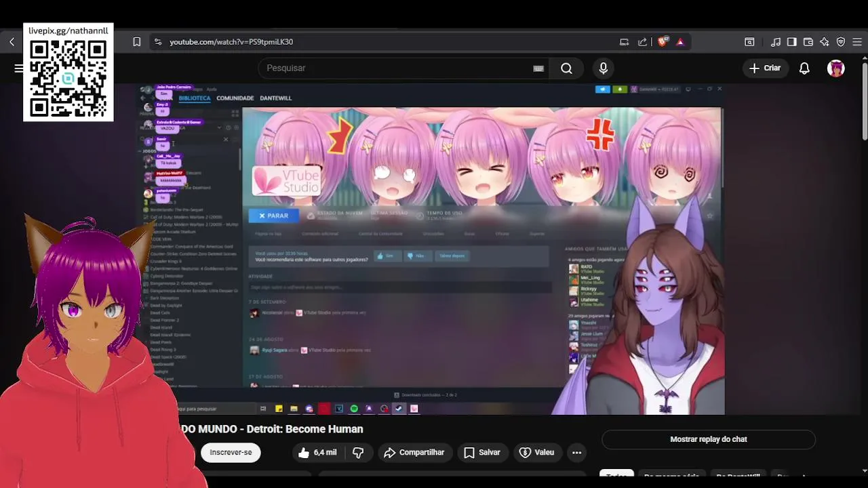Open the account avatar menu
Viewport: 868px width, 488px height.
835,68
